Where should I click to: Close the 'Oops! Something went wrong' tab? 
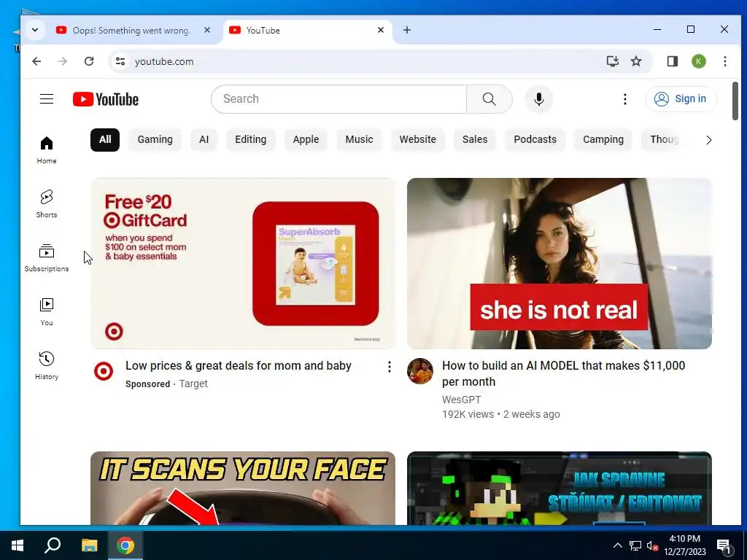tap(207, 30)
